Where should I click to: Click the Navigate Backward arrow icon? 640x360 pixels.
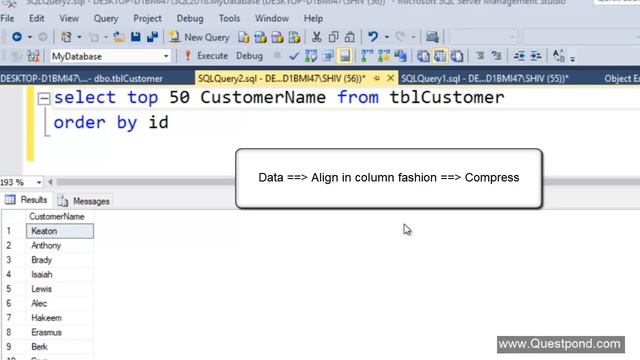(x=17, y=37)
